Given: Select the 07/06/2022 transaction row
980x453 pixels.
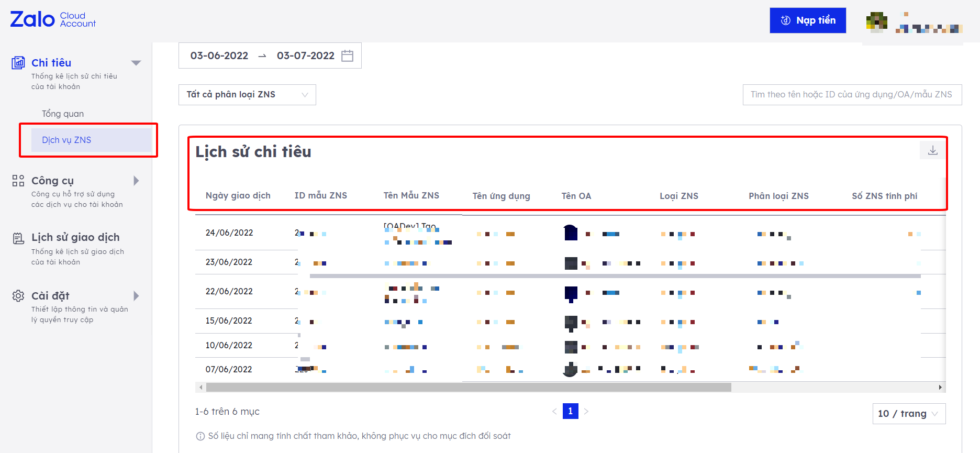Looking at the screenshot, I should tap(571, 369).
